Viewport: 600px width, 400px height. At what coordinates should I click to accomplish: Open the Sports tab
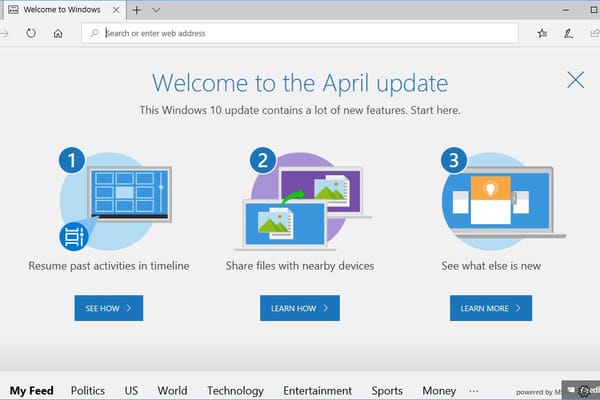click(x=387, y=390)
